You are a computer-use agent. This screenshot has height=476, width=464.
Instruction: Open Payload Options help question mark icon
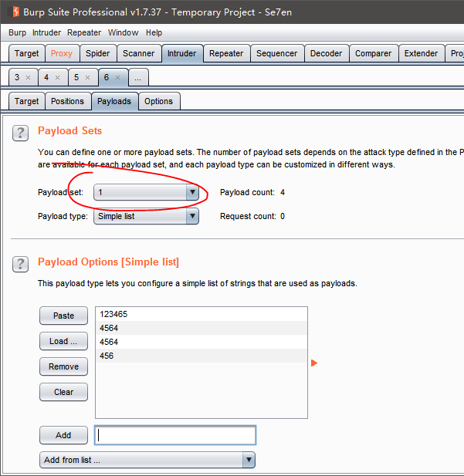tap(20, 264)
